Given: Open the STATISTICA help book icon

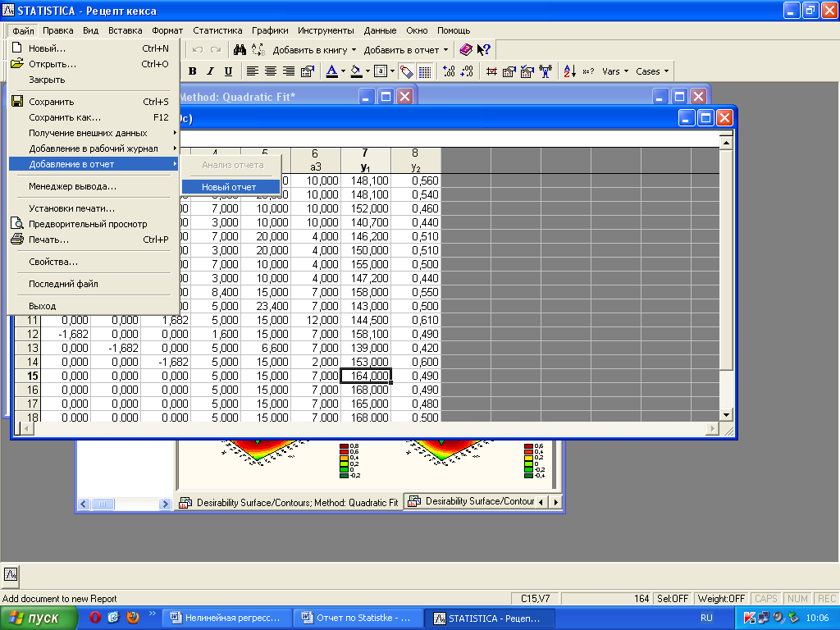Looking at the screenshot, I should pos(466,50).
